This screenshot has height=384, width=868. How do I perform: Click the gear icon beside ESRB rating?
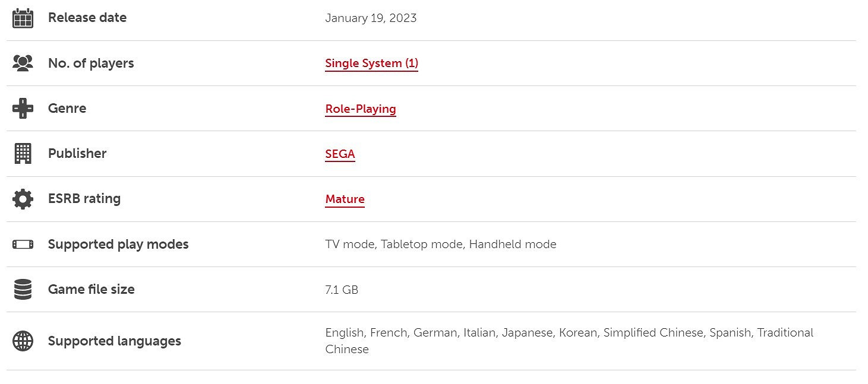[x=23, y=199]
